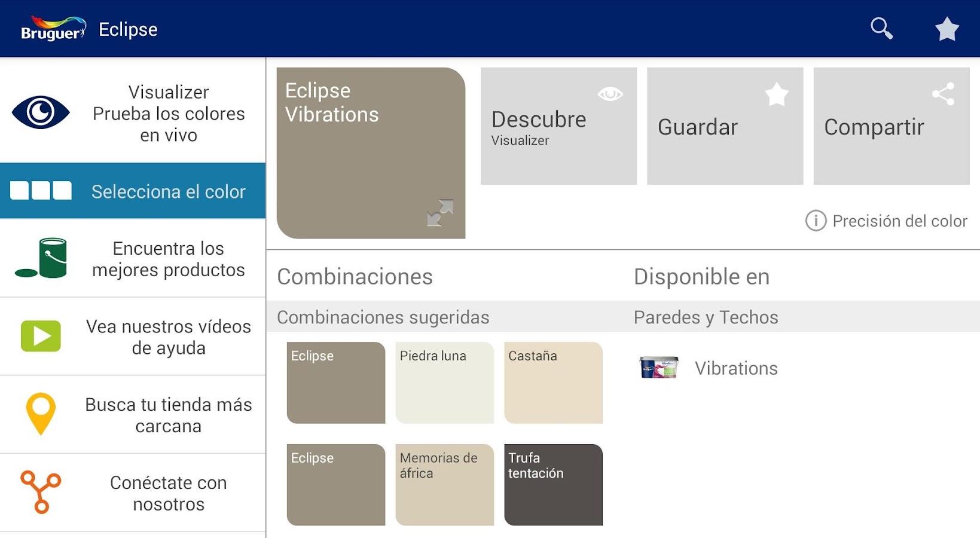Select the Visualizer eye icon in sidebar
Viewport: 980px width, 538px height.
pyautogui.click(x=39, y=111)
